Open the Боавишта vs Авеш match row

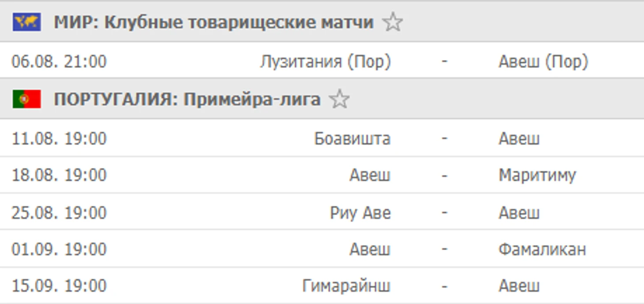click(x=322, y=138)
